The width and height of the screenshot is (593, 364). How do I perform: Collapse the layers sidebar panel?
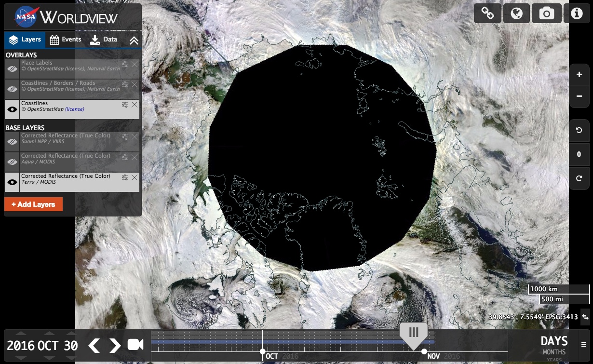(x=134, y=40)
